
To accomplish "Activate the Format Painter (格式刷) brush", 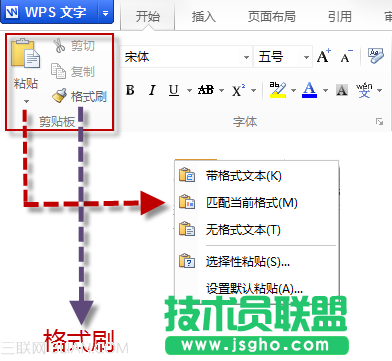I will (59, 95).
